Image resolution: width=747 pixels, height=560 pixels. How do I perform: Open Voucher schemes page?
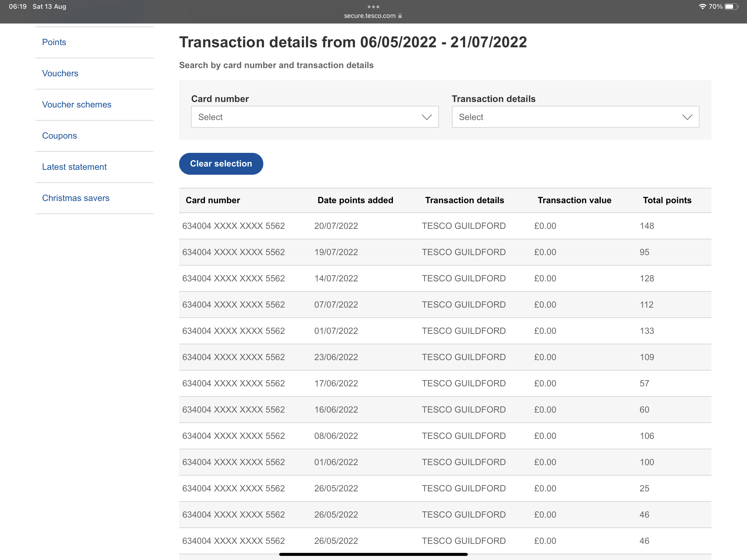click(77, 104)
